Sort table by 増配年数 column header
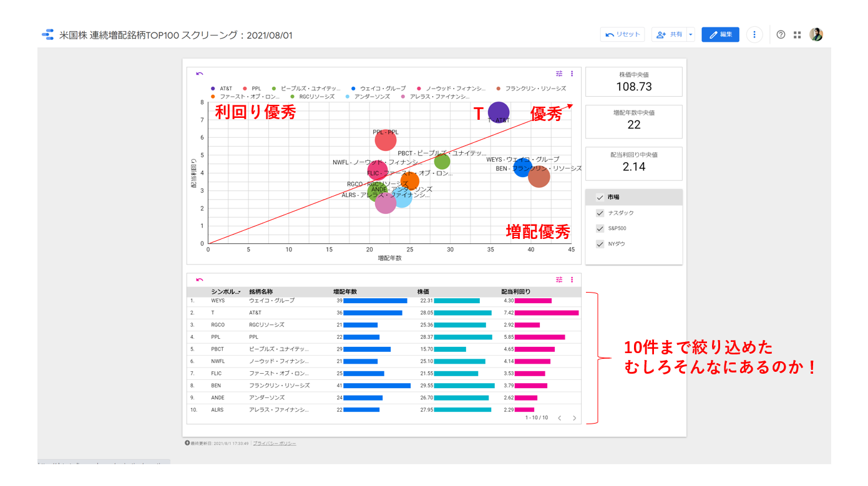Image resolution: width=868 pixels, height=486 pixels. coord(345,292)
